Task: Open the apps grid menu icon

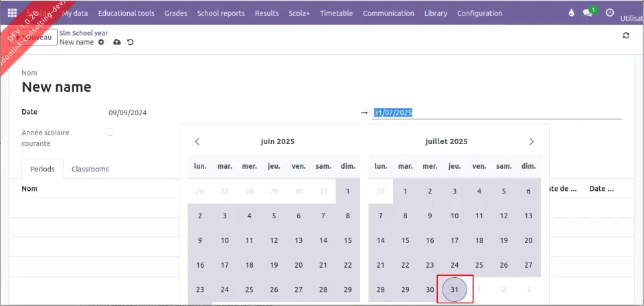Action: (x=12, y=13)
